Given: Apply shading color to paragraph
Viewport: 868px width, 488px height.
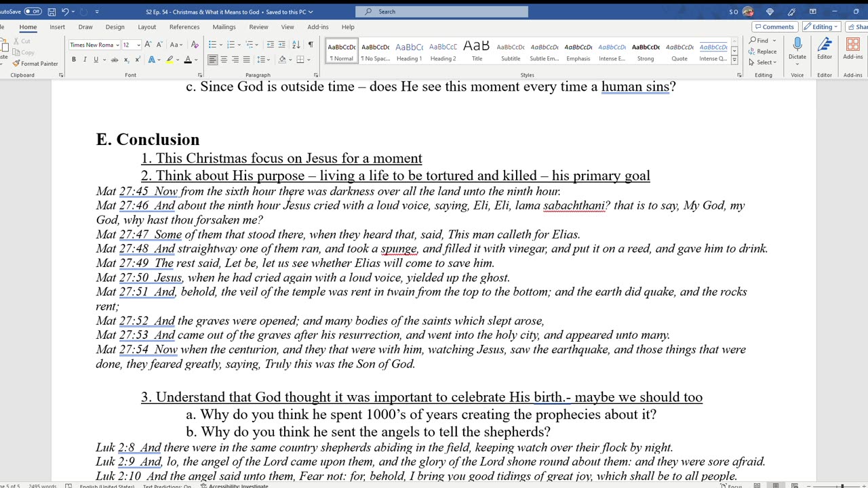Looking at the screenshot, I should point(283,60).
